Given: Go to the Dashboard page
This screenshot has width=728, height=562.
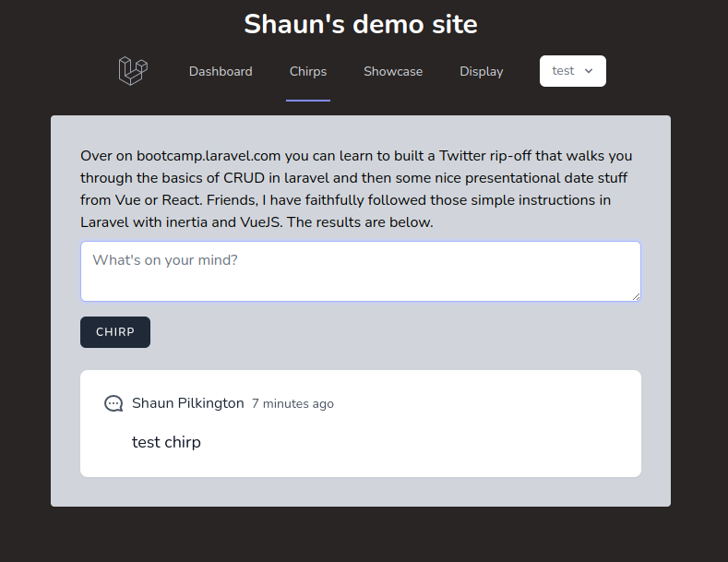Looking at the screenshot, I should 221,72.
